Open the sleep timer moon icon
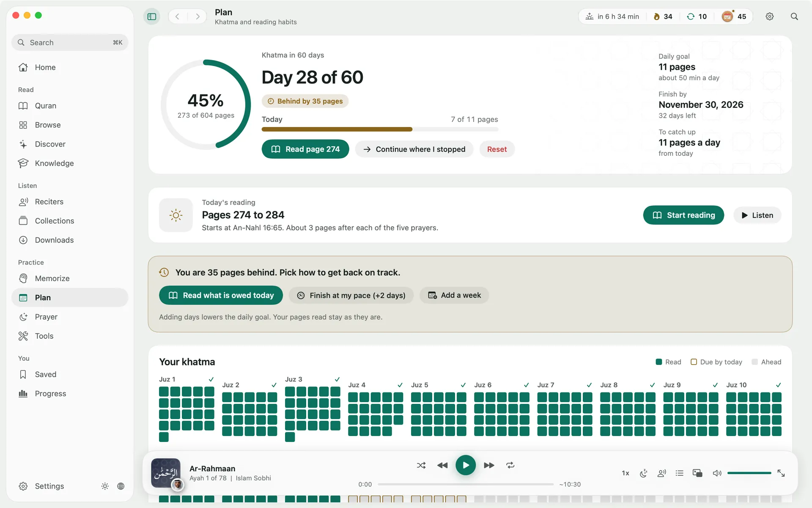Image resolution: width=812 pixels, height=508 pixels. 644,473
